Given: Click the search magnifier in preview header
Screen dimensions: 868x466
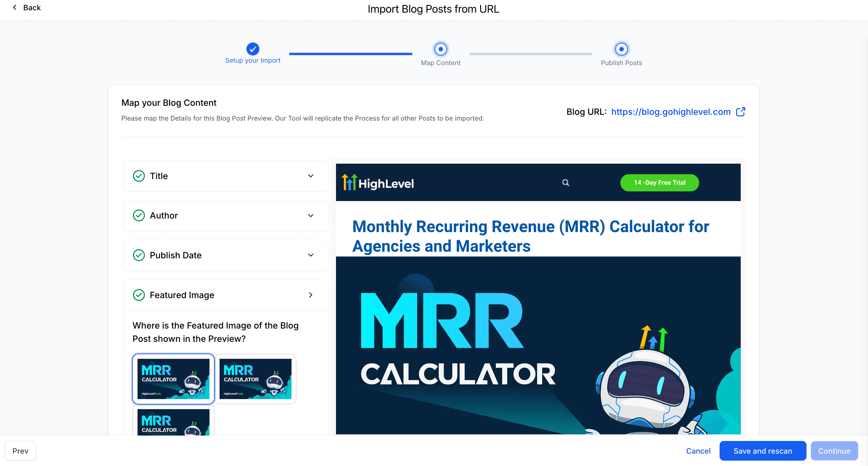Looking at the screenshot, I should tap(565, 182).
